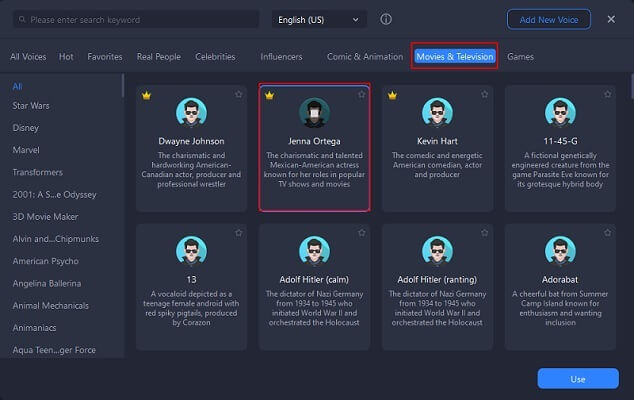634x400 pixels.
Task: Add Adorabat voice to favorites
Action: (607, 233)
